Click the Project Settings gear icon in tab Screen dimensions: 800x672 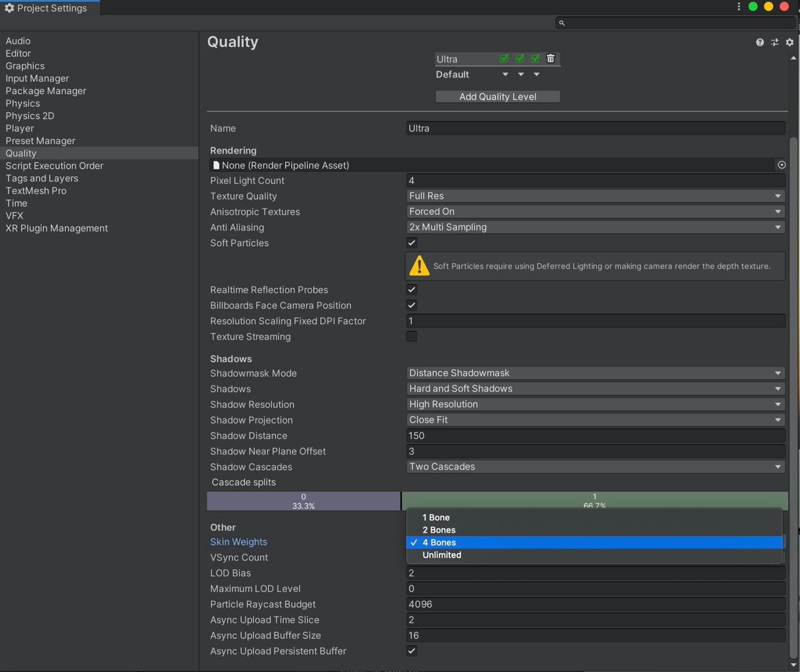pos(9,8)
